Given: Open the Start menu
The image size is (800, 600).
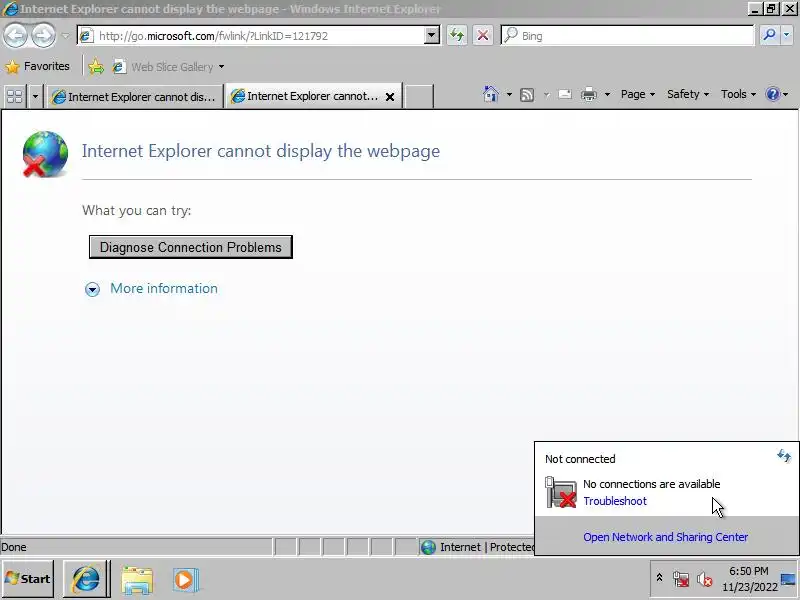Looking at the screenshot, I should pyautogui.click(x=28, y=579).
